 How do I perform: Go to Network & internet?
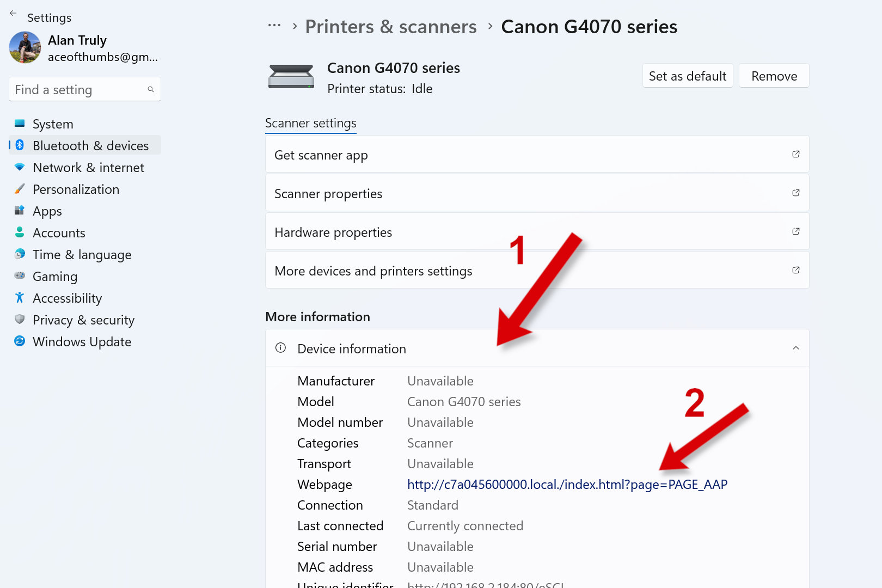(85, 168)
